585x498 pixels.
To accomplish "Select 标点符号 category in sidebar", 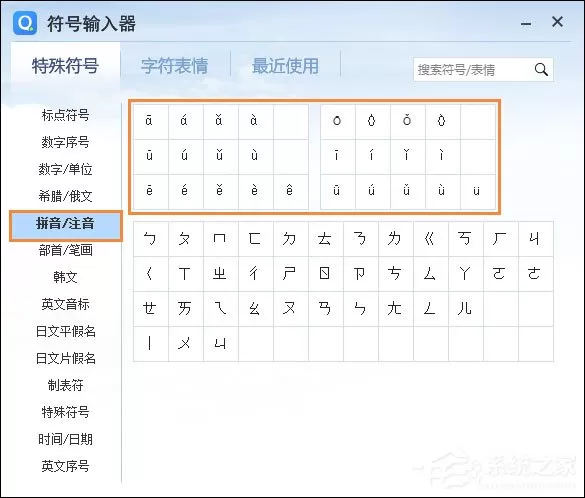I will [65, 115].
